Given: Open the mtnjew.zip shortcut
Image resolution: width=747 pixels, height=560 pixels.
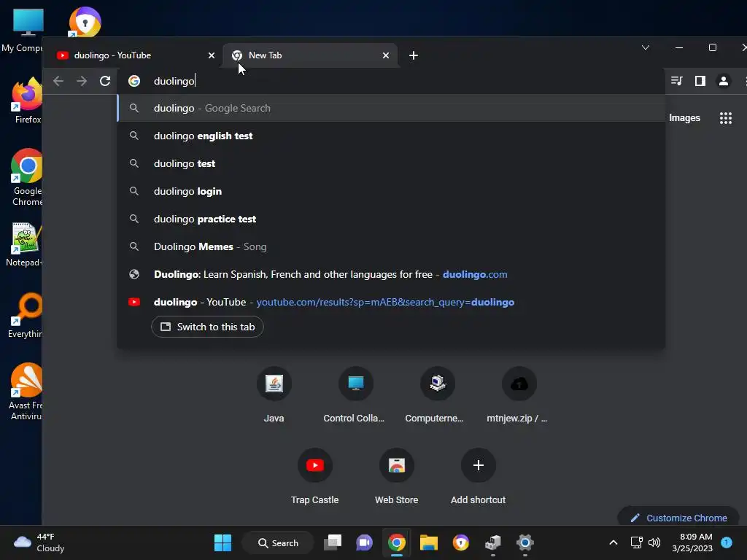Looking at the screenshot, I should pos(519,394).
